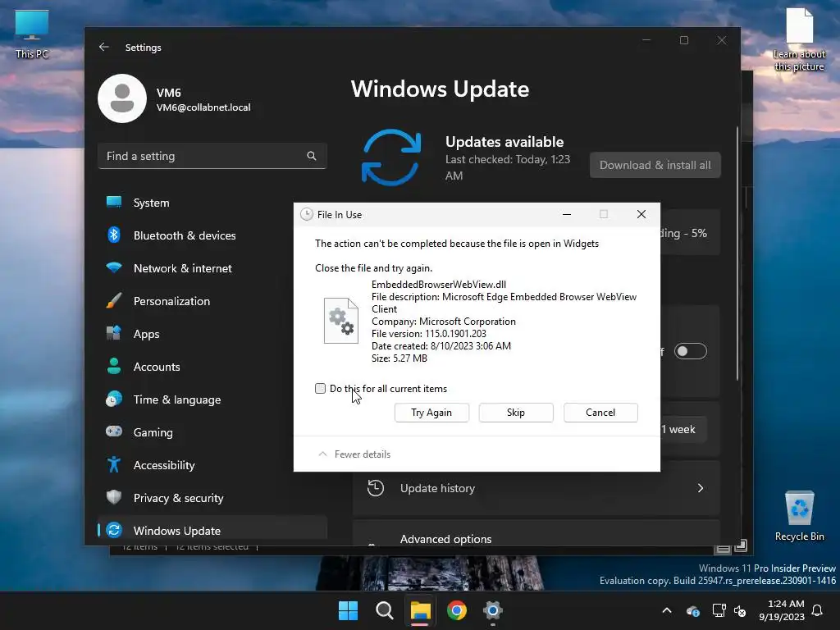Click the VM6 user avatar
The height and width of the screenshot is (630, 840).
click(x=122, y=98)
